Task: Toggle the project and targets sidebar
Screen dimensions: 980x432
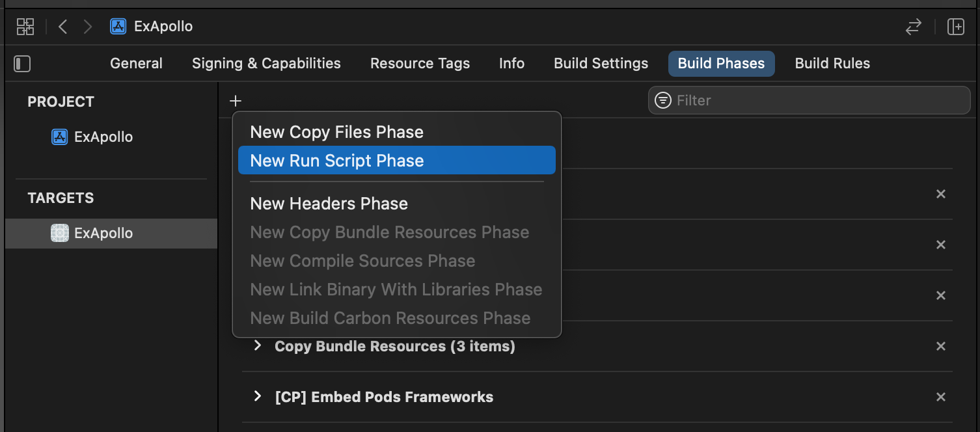Action: tap(22, 64)
